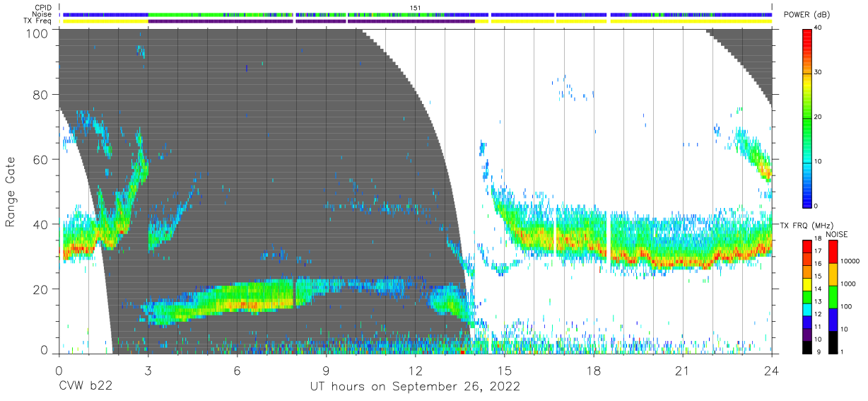Click the 'CPID' row label

click(44, 8)
